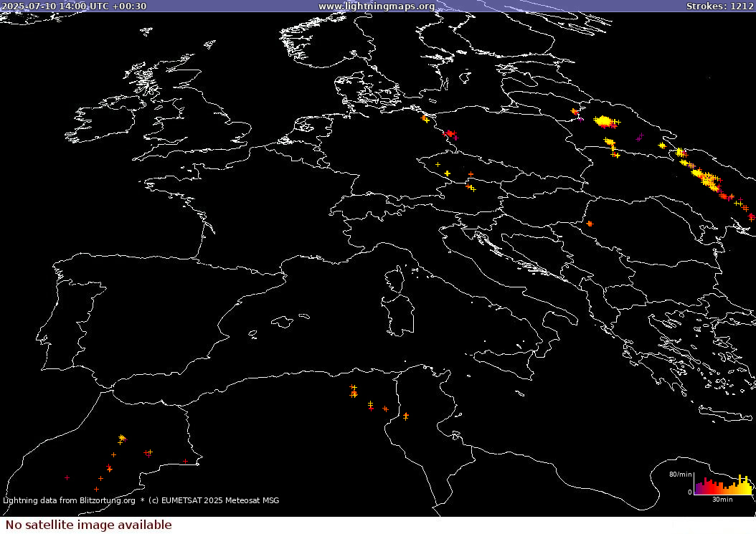Click the No satellite image available message
The image size is (756, 534).
(x=89, y=525)
